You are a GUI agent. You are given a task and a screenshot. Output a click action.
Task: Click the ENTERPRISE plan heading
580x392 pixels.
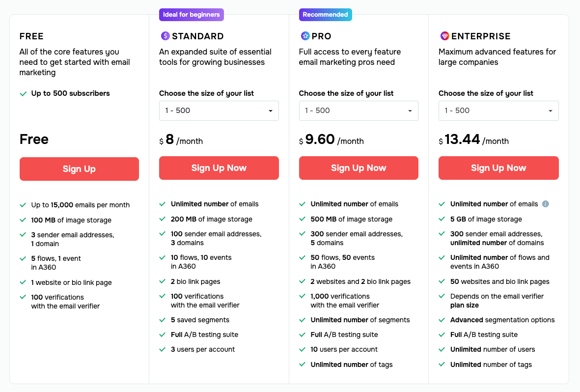(x=481, y=36)
